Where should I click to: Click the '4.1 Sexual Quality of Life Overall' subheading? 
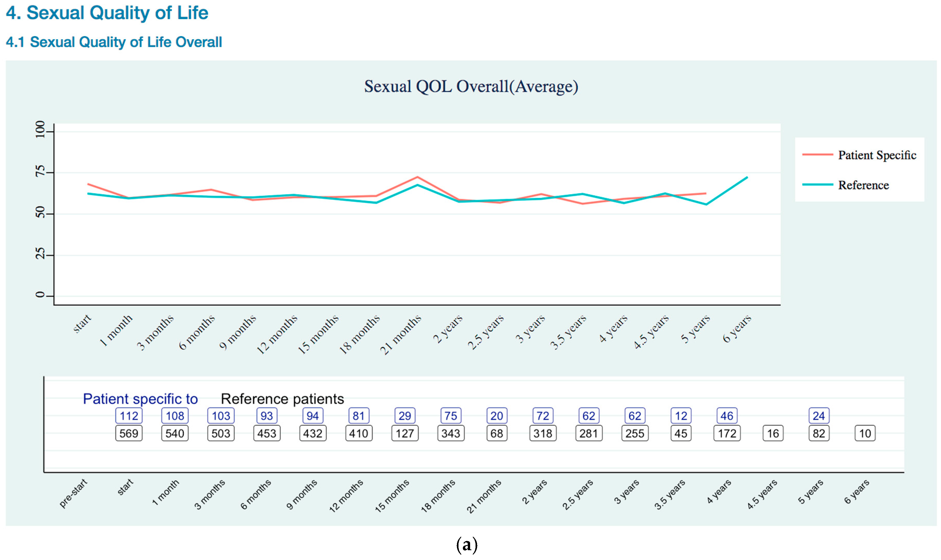point(114,42)
